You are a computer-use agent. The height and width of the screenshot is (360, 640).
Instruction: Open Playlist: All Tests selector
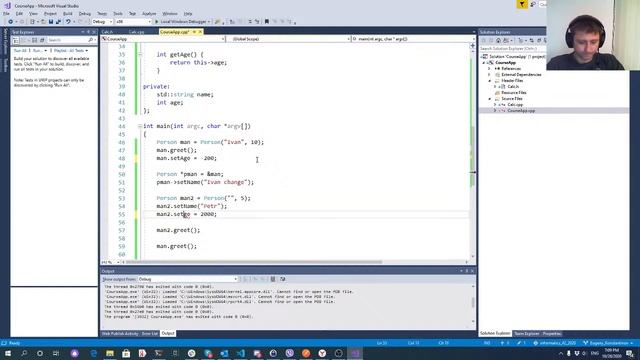click(71, 51)
